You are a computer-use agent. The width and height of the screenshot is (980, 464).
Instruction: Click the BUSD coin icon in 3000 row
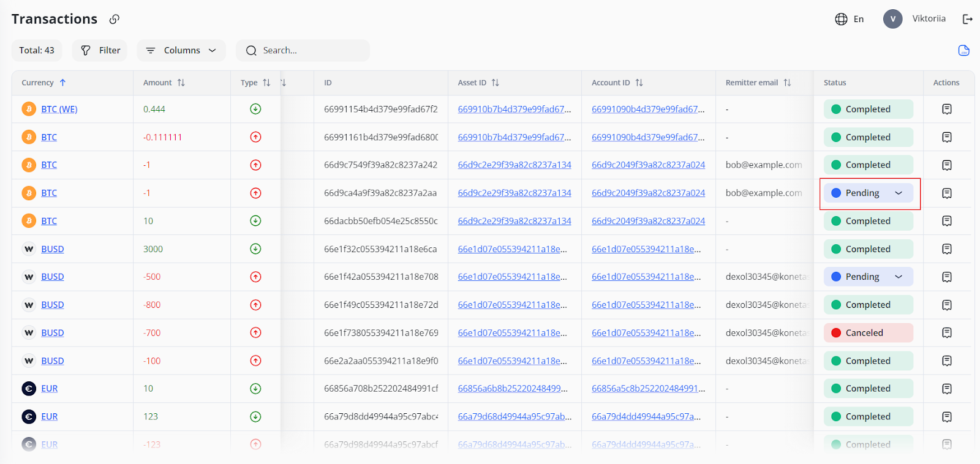coord(29,249)
